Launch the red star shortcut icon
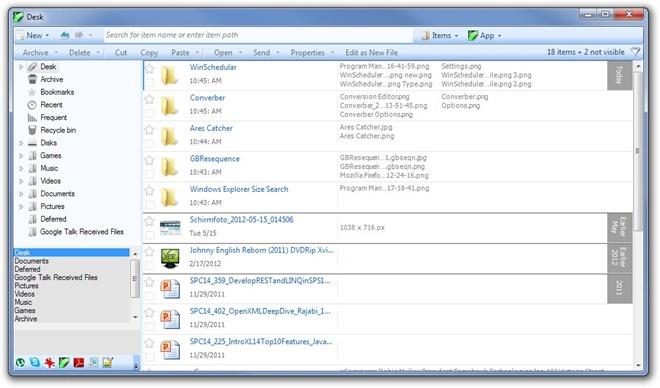The image size is (660, 388). [50, 362]
